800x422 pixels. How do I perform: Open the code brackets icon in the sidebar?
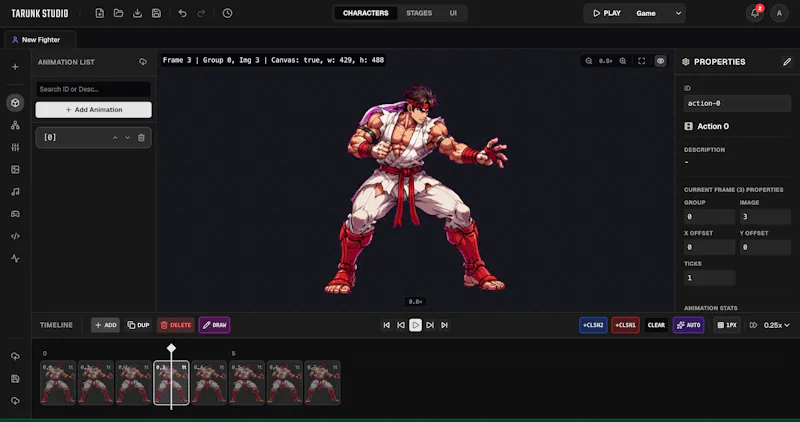[x=15, y=236]
